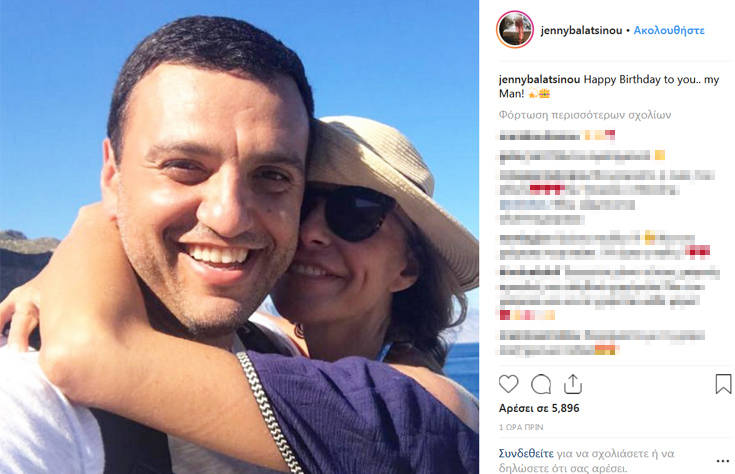Image resolution: width=735 pixels, height=474 pixels.
Task: Open the three-dots more options menu
Action: click(x=723, y=461)
